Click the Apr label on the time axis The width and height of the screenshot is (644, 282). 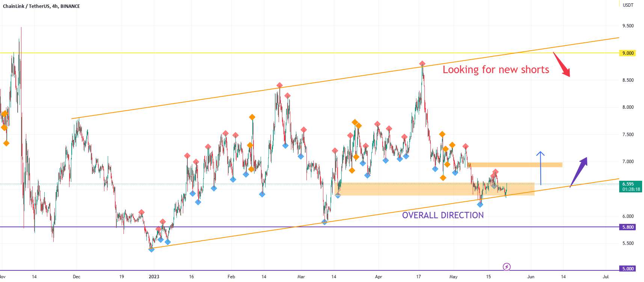pos(379,277)
